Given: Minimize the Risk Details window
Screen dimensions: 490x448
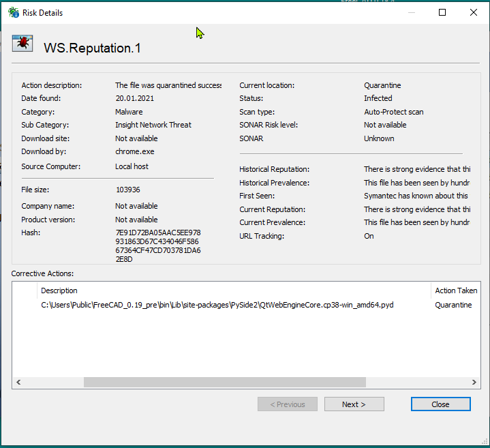Looking at the screenshot, I should pyautogui.click(x=410, y=12).
